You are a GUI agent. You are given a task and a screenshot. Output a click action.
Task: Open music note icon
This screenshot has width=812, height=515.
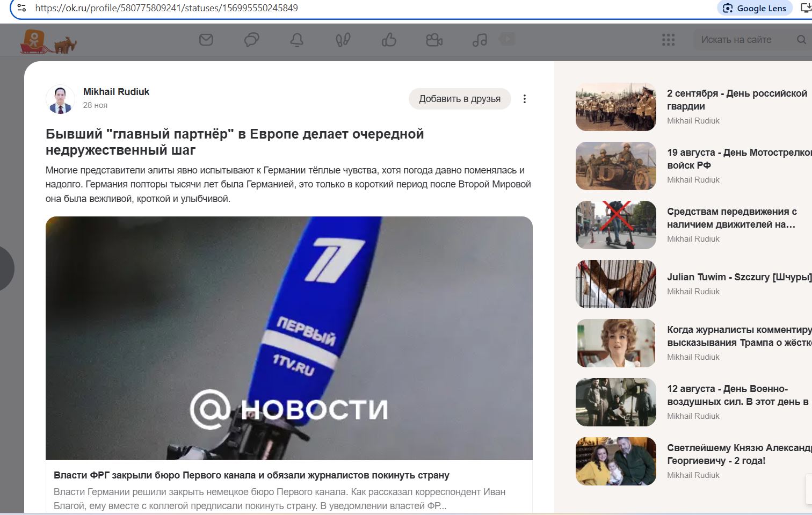[x=480, y=40]
